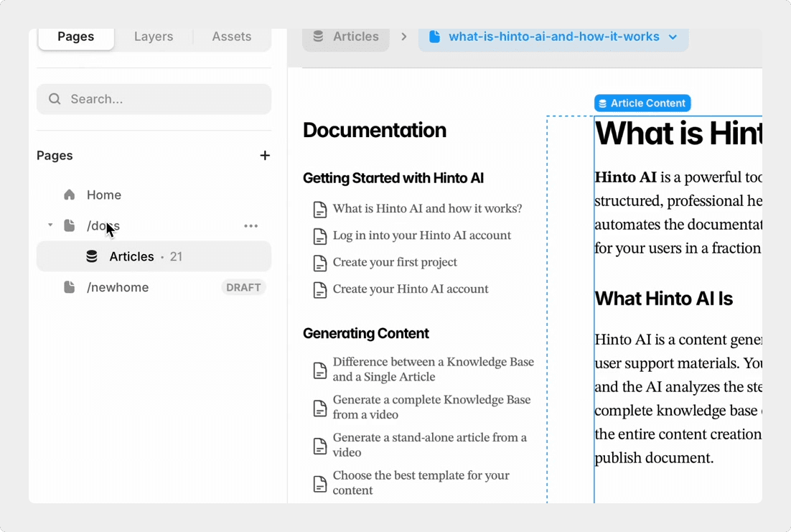Screen dimensions: 791x532
Task: Switch to the Assets tab
Action: (231, 37)
